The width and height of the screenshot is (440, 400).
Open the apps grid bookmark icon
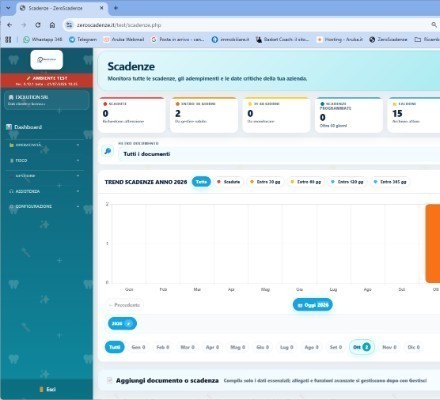point(8,39)
